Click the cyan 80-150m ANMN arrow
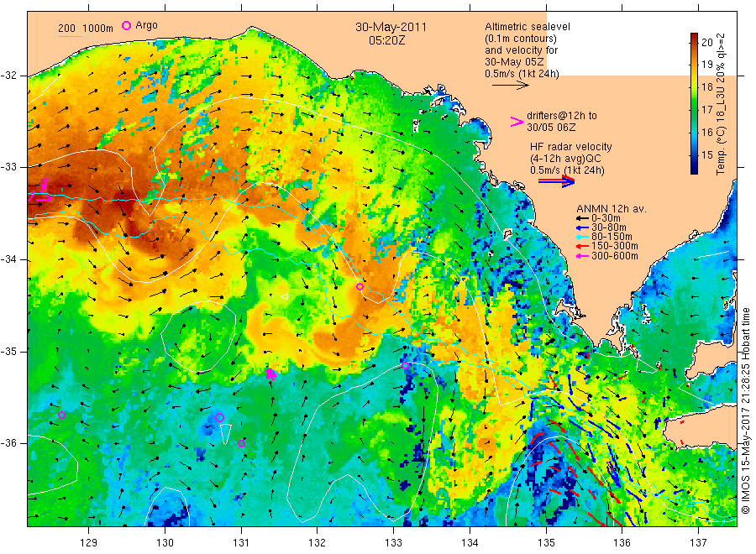This screenshot has height=554, width=756. [x=582, y=237]
